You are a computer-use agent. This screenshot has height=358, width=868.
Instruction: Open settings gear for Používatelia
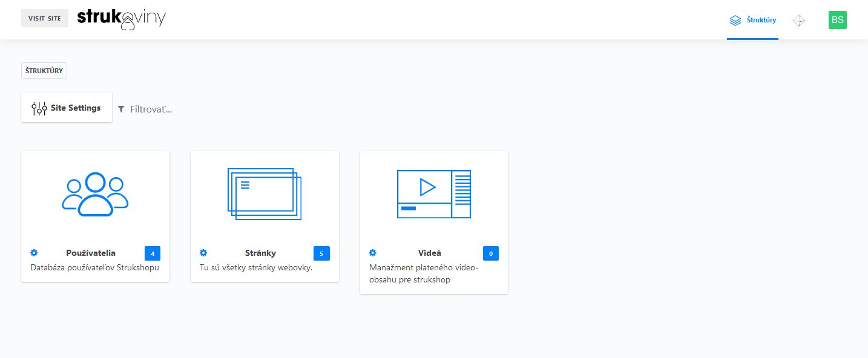(34, 253)
